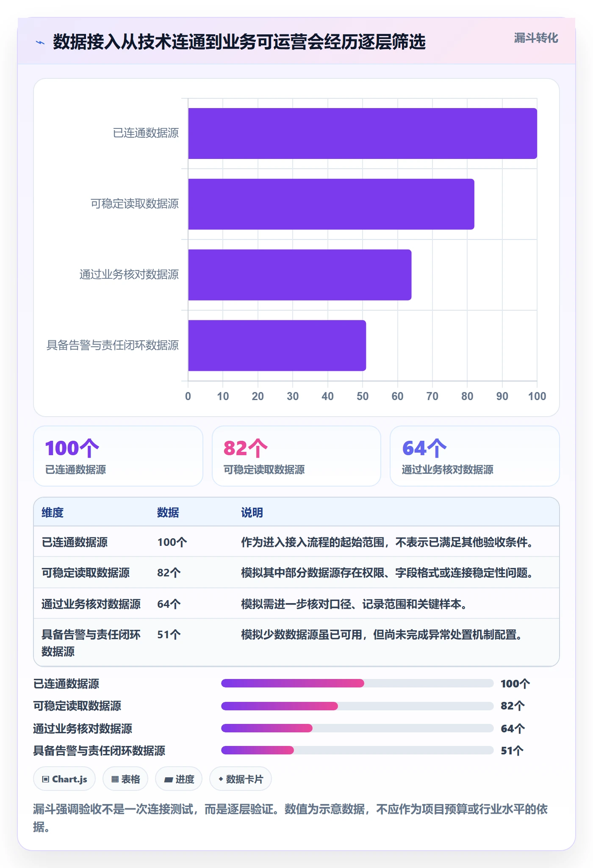This screenshot has height=868, width=593.
Task: Click the 已连通数据源 progress label
Action: coord(66,684)
